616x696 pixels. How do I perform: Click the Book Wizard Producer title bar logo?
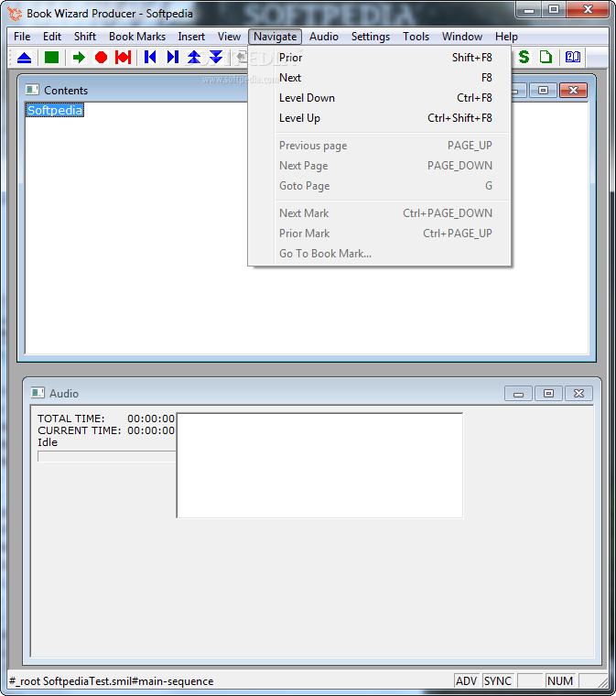click(x=15, y=14)
